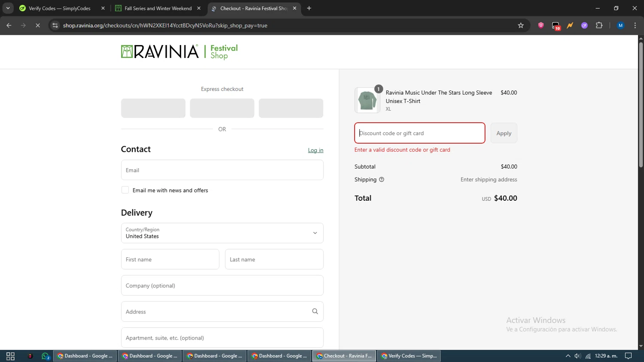Bookmark this page with the star icon
The image size is (644, 362).
pyautogui.click(x=521, y=25)
